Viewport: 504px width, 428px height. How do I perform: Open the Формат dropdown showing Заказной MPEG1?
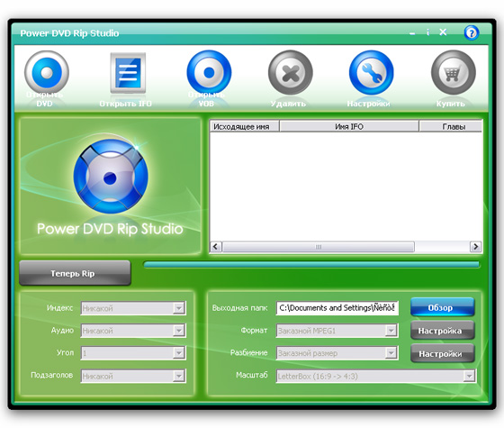pos(337,331)
